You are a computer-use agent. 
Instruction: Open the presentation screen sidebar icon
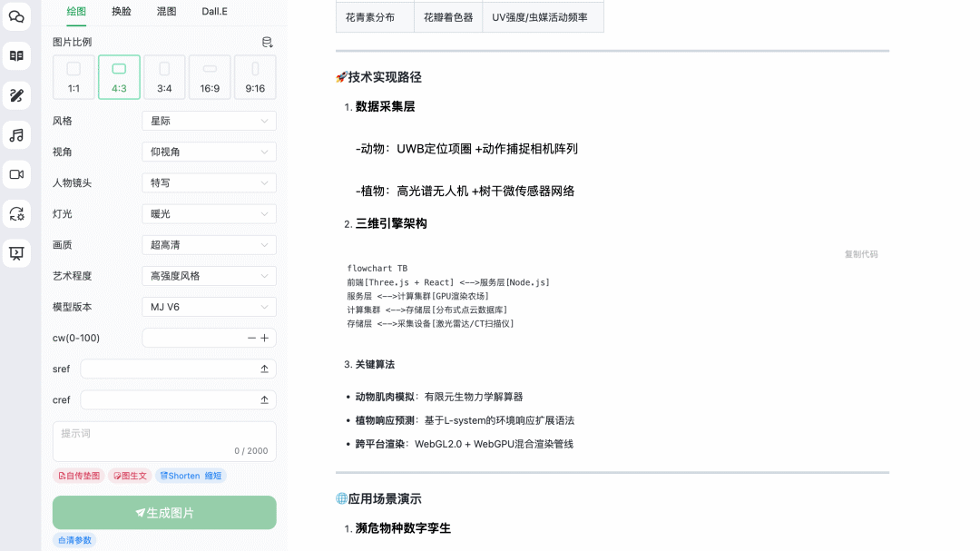click(16, 253)
